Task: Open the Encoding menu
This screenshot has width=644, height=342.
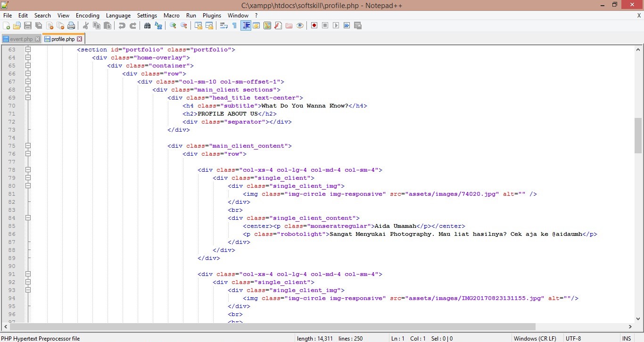Action: 88,16
